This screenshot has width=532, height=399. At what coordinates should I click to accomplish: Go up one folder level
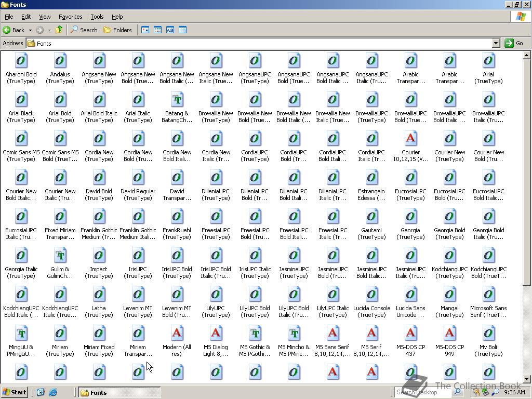[x=59, y=30]
